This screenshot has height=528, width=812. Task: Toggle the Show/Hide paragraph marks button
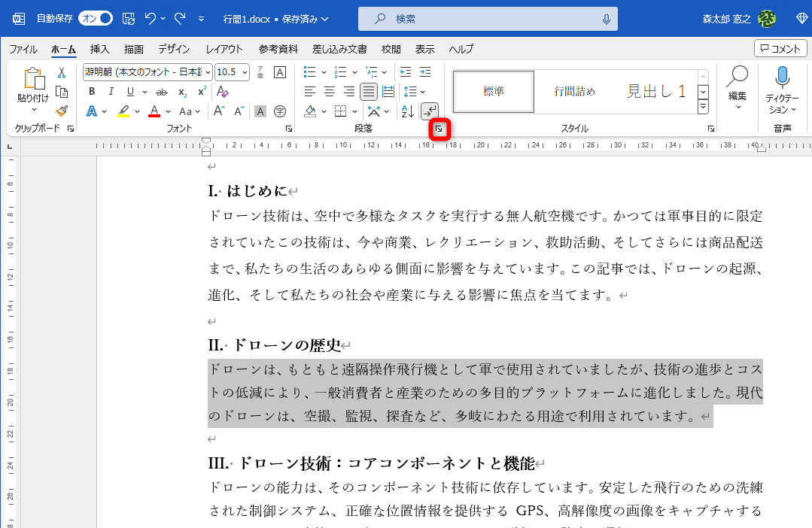[430, 110]
